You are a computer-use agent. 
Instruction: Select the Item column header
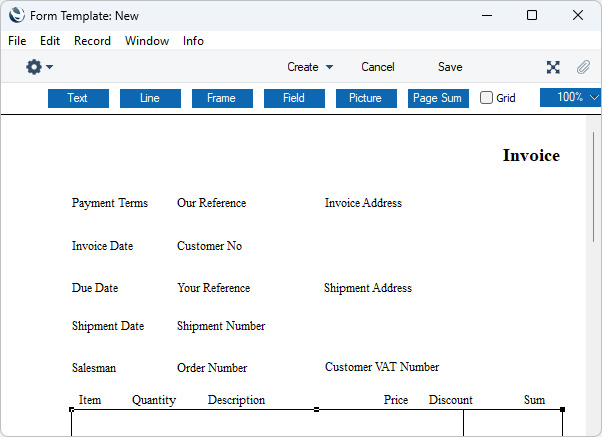tap(90, 400)
